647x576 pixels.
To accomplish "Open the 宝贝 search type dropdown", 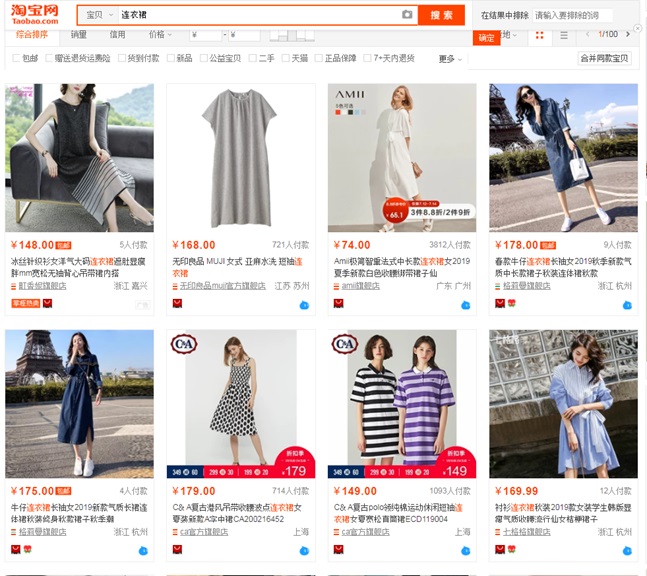I will (x=99, y=15).
